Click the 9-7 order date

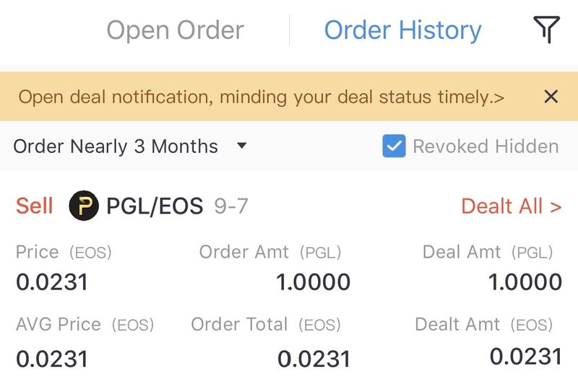231,206
